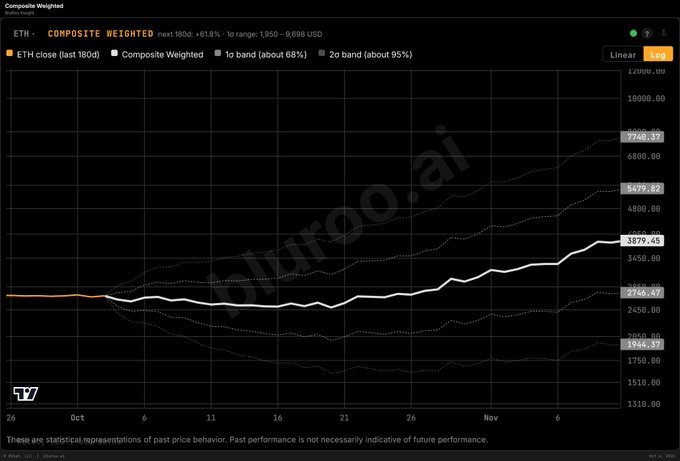Screen dimensions: 680x461
Task: Click the 6800.00 axis tick
Action: point(644,156)
